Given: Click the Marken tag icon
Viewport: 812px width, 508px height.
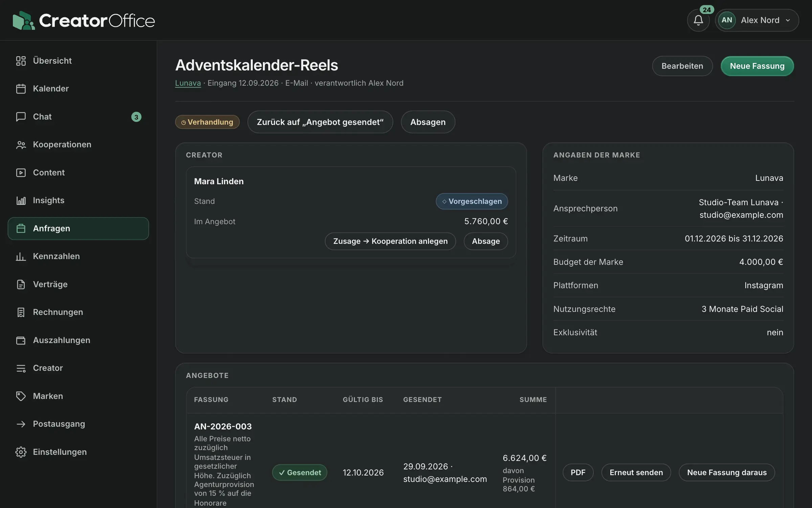Looking at the screenshot, I should click(21, 396).
